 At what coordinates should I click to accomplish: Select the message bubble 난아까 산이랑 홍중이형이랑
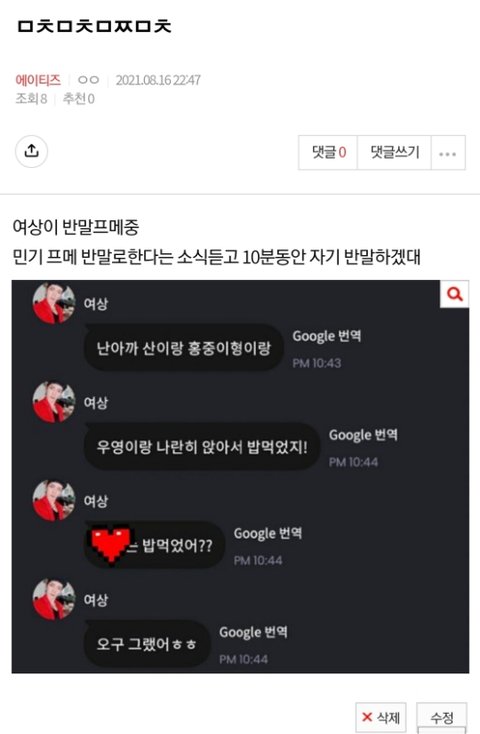[184, 348]
